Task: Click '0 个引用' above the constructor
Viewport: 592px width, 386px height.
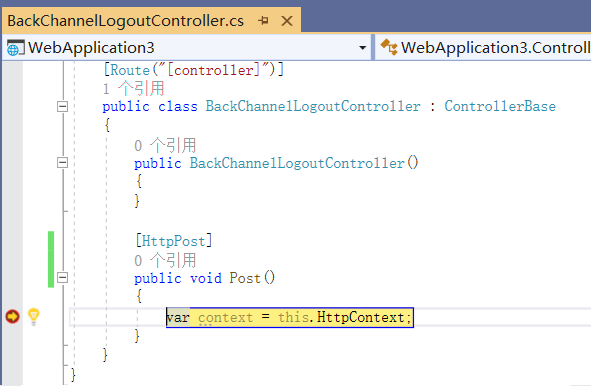Action: [165, 145]
